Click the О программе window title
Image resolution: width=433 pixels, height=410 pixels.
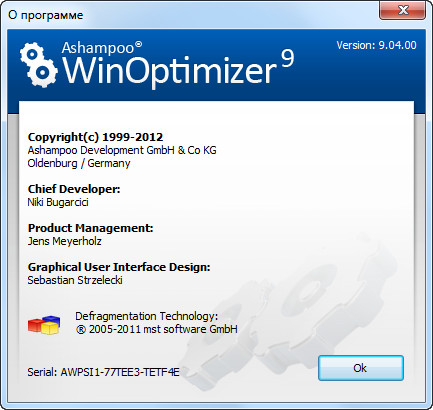(46, 15)
